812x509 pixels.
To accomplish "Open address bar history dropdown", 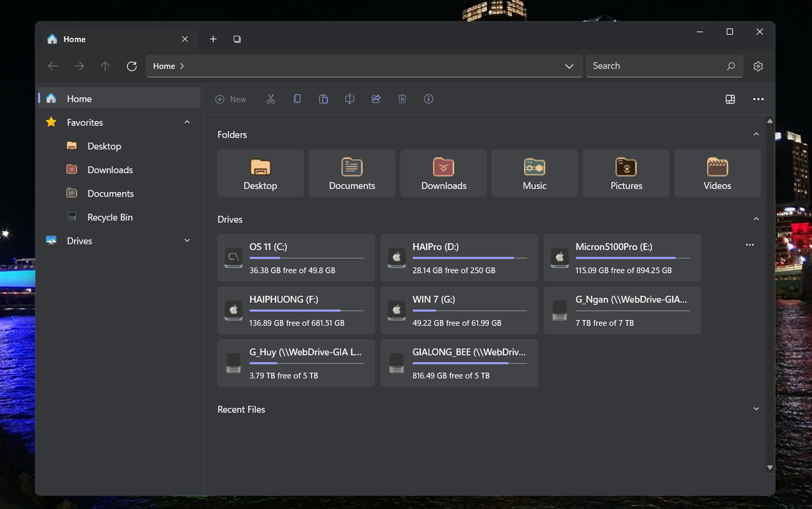I will coord(569,66).
